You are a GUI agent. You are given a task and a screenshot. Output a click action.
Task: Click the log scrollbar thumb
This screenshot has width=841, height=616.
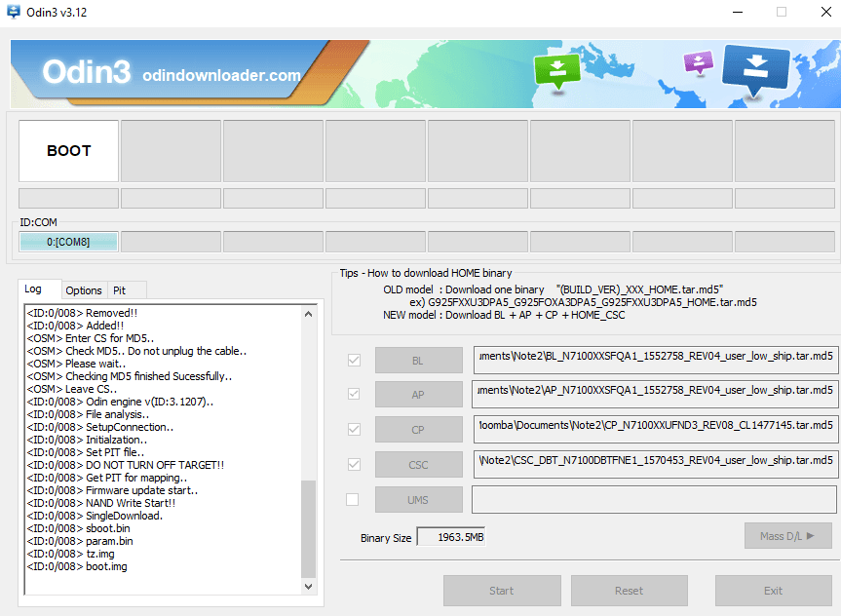coord(308,529)
